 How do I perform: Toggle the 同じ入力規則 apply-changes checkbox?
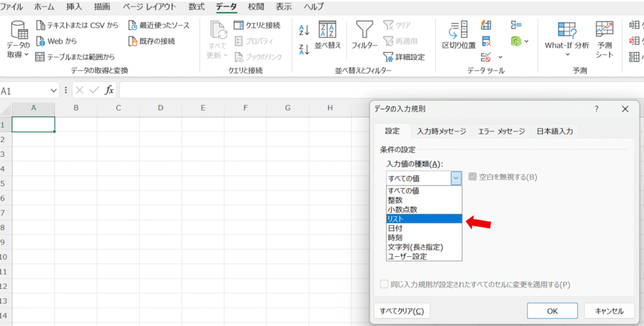384,285
